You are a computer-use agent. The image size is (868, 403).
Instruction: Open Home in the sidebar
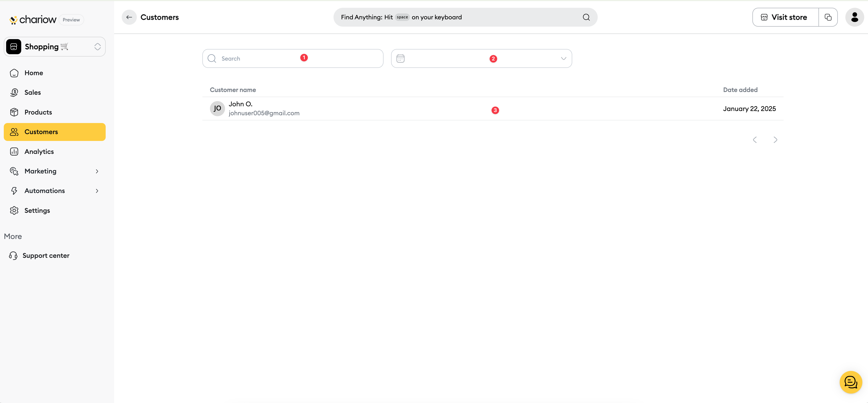[54, 73]
